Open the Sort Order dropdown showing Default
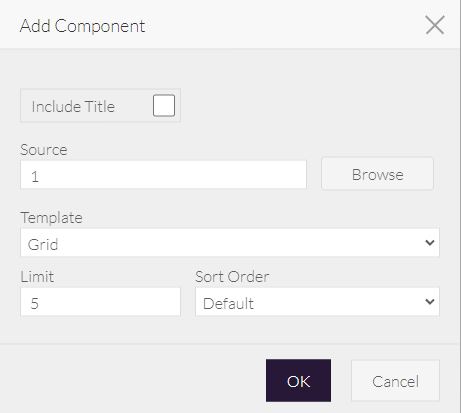The height and width of the screenshot is (413, 461). 317,302
